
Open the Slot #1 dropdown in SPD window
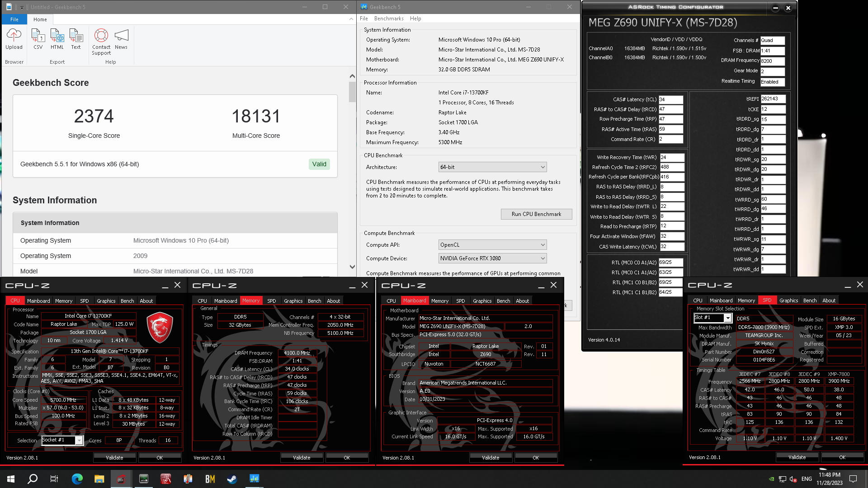(712, 318)
